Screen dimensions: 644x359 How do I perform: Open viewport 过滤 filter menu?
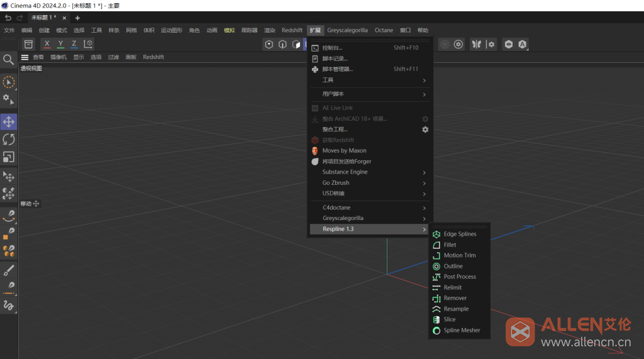coord(113,57)
